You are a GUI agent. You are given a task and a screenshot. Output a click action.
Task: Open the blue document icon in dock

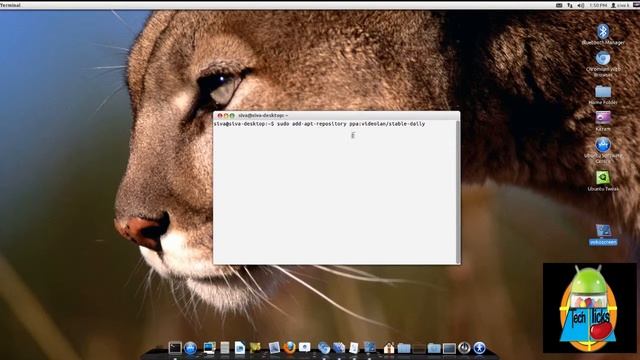pos(240,348)
